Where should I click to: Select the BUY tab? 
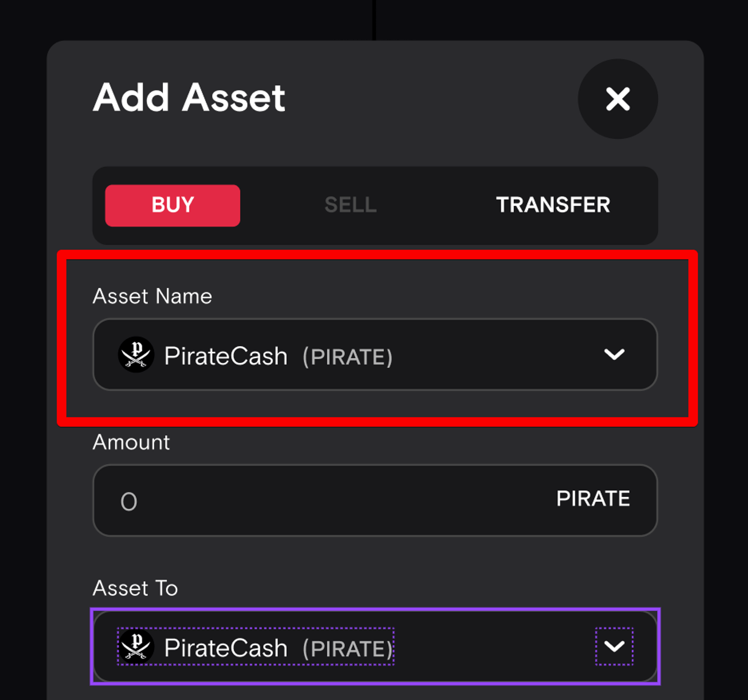point(172,205)
